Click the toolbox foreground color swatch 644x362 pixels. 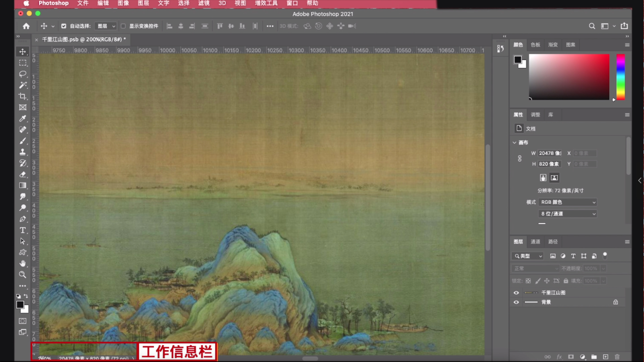pyautogui.click(x=20, y=305)
